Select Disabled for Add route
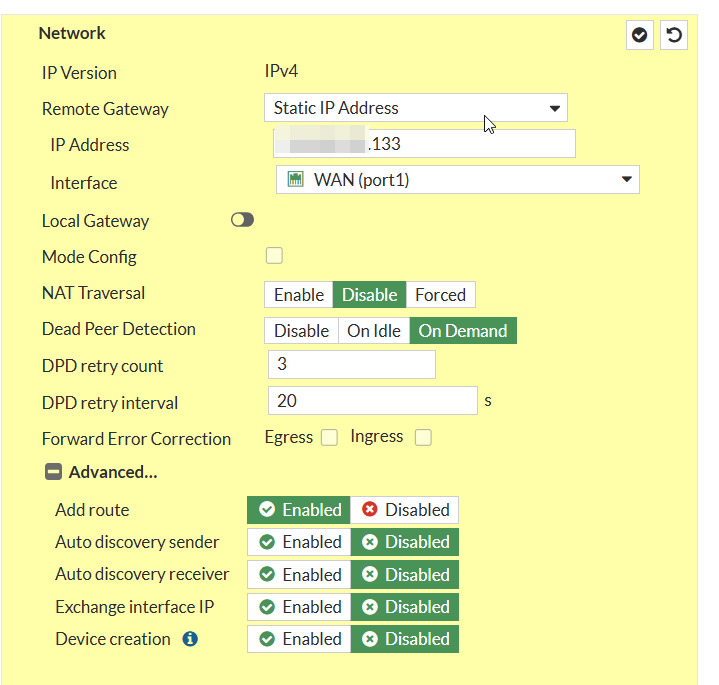This screenshot has height=685, width=719. point(405,510)
